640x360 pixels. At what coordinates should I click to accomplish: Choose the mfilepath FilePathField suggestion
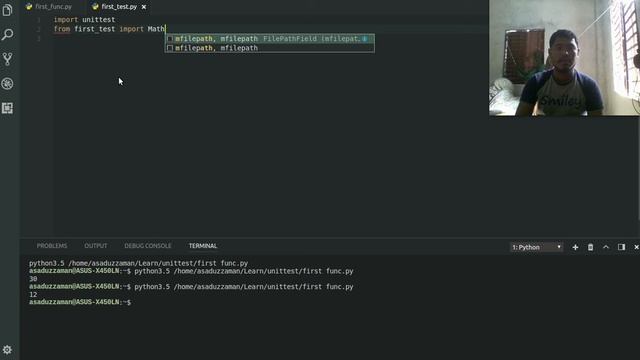click(x=269, y=39)
